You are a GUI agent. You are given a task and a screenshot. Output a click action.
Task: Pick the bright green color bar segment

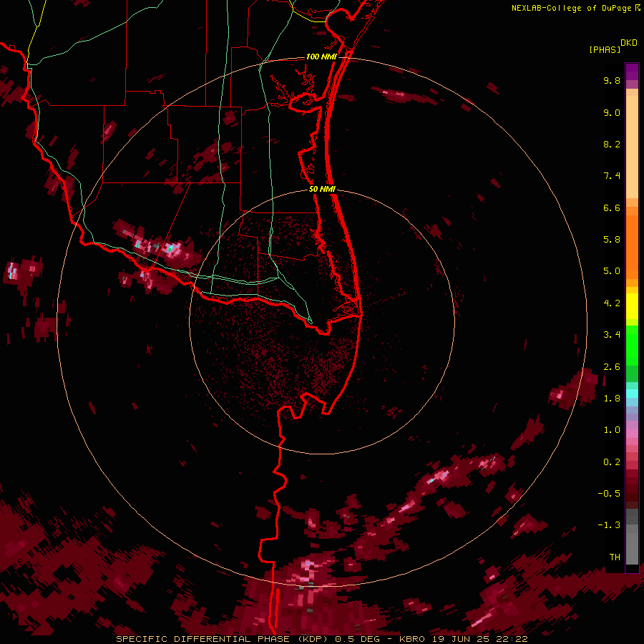coord(632,344)
